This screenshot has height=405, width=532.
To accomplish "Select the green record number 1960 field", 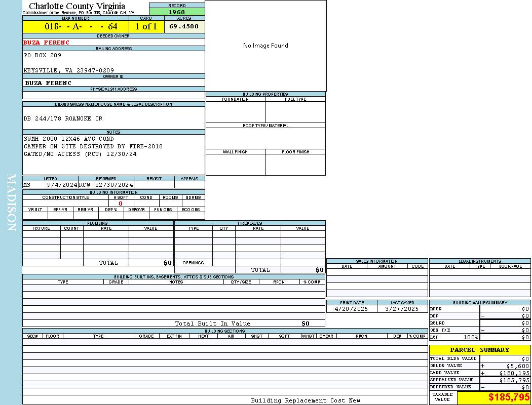I will click(x=177, y=12).
